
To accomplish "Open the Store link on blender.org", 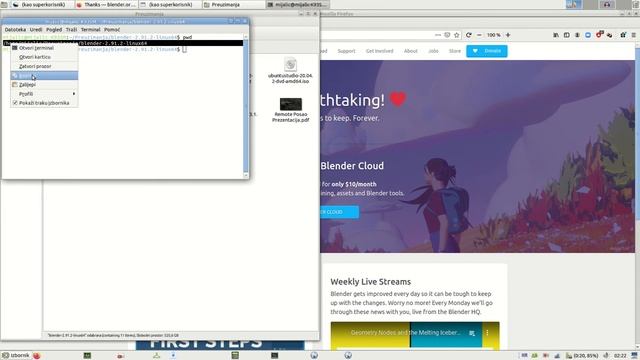I will pos(455,51).
